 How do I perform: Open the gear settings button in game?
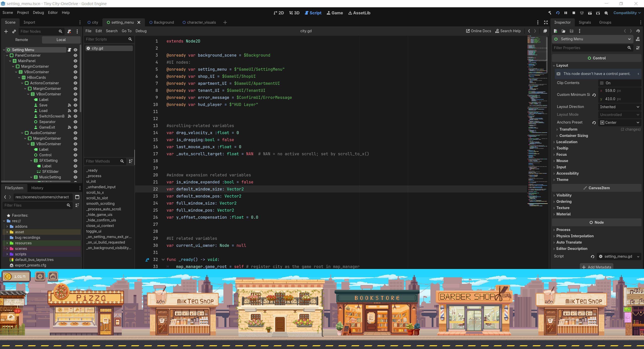(x=40, y=276)
